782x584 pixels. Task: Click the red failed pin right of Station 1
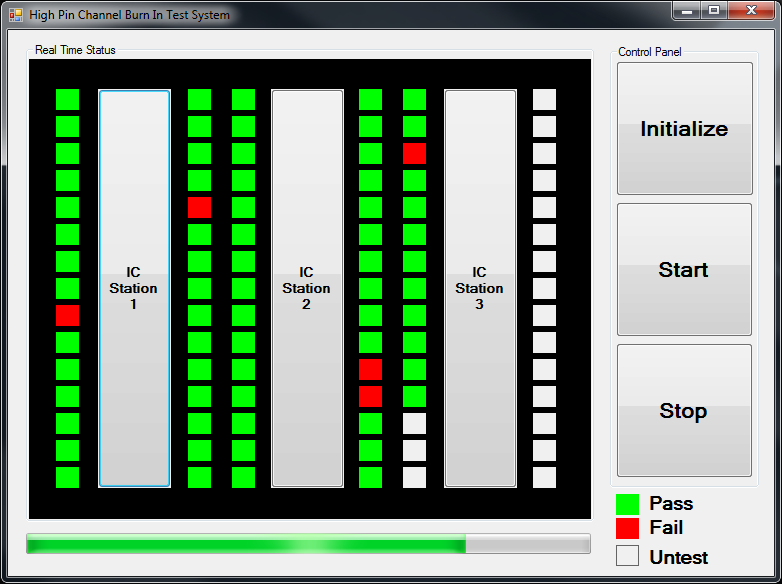tap(199, 207)
